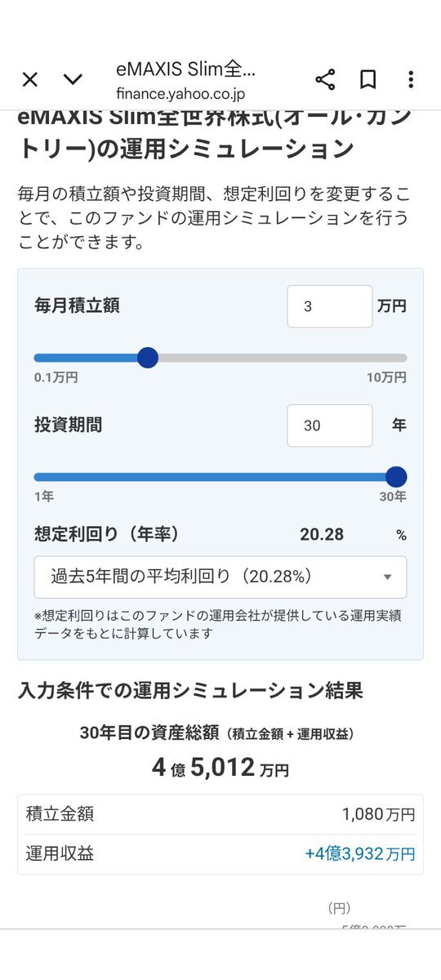Tap the downward chevron to minimize the tab
Image resolution: width=441 pixels, height=980 pixels.
coord(73,79)
